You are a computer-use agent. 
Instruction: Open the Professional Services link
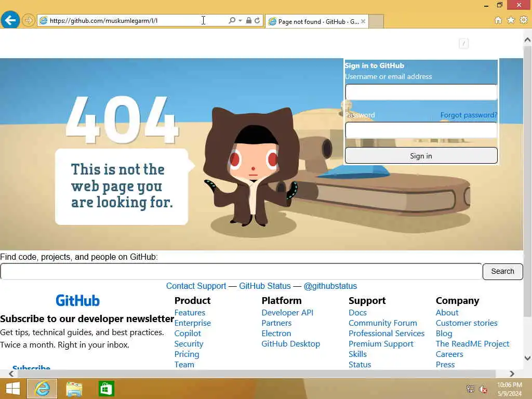point(387,334)
